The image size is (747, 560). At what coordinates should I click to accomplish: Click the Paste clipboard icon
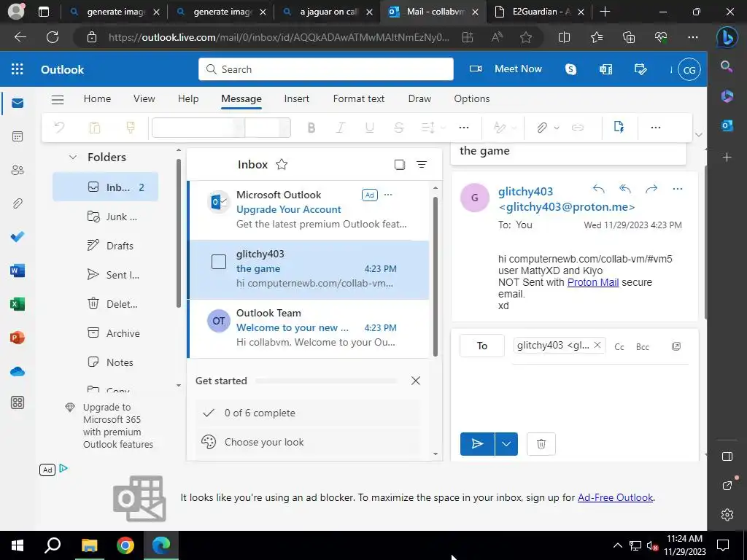pos(95,127)
